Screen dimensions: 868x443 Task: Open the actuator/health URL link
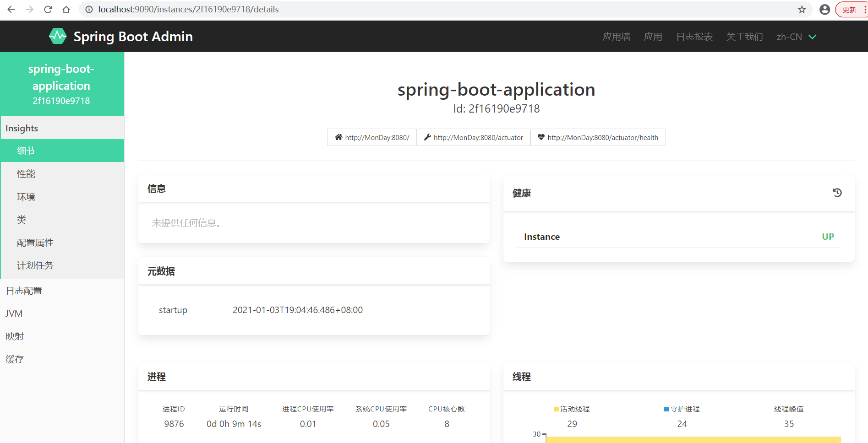click(x=598, y=137)
